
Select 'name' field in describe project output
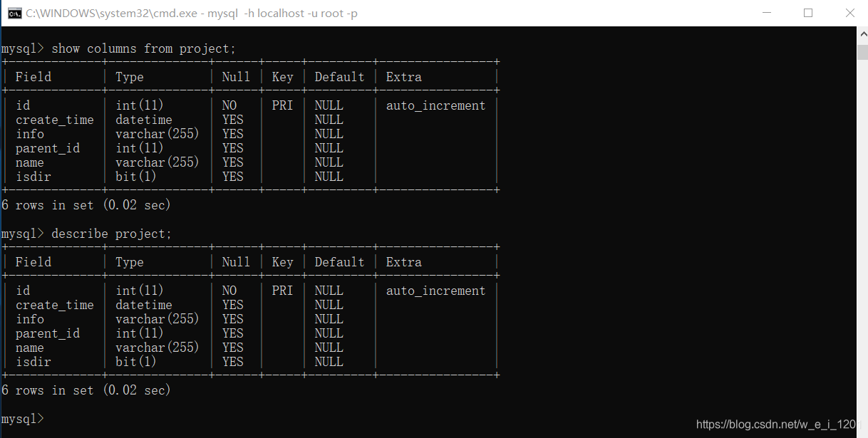30,348
